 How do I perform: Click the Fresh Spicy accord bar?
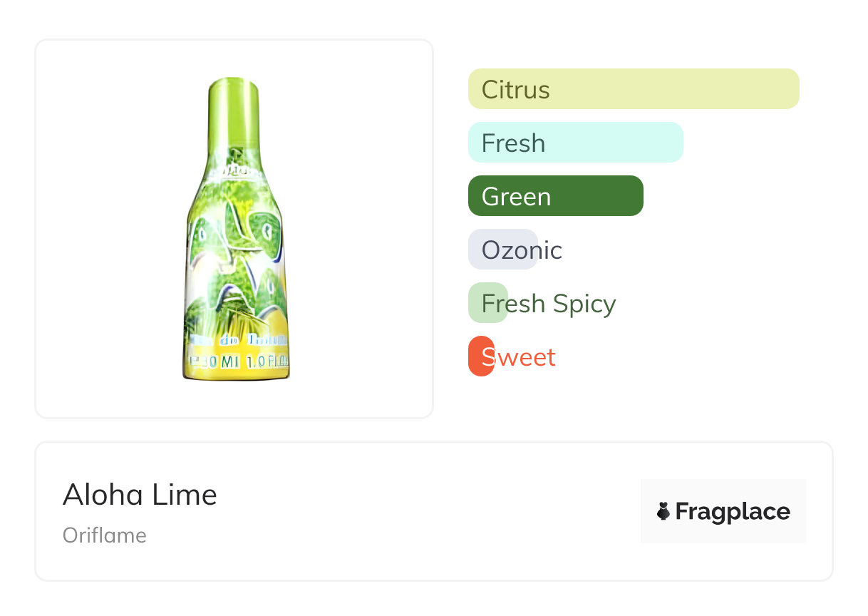click(x=487, y=303)
